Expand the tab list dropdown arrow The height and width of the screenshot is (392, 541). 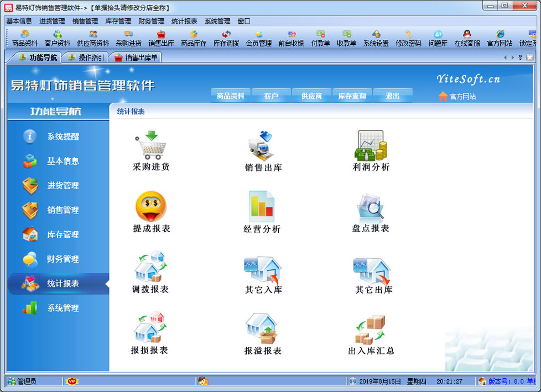pyautogui.click(x=520, y=58)
